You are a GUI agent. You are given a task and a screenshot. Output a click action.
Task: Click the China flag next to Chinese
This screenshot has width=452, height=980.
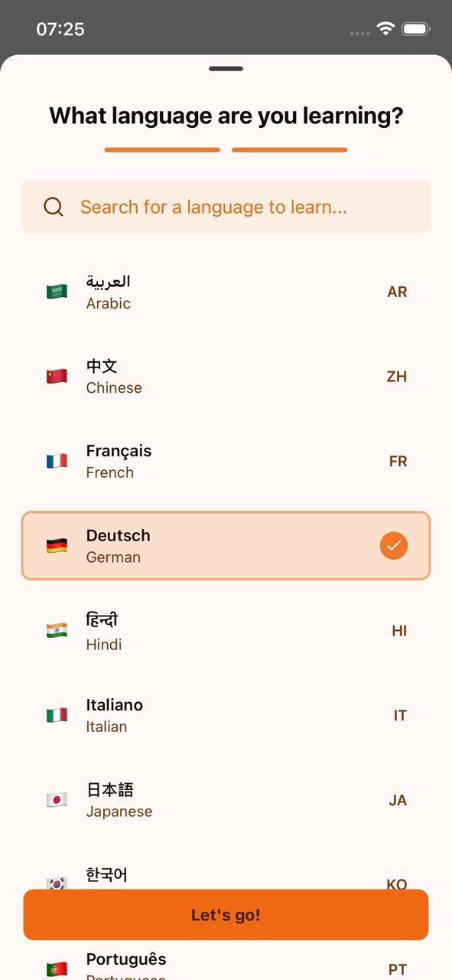[x=57, y=375]
